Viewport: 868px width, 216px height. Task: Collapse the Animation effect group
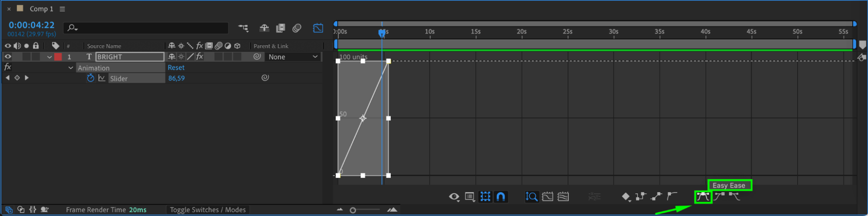[x=71, y=68]
